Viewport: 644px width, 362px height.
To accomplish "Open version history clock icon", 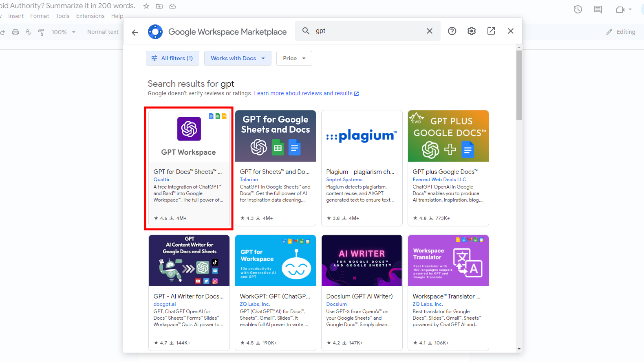I will click(578, 9).
